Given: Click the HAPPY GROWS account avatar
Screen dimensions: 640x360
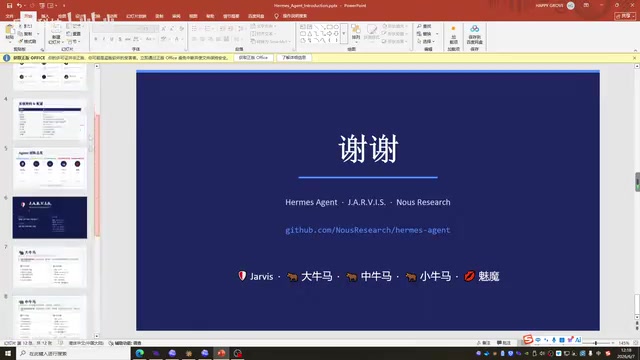Looking at the screenshot, I should point(571,6).
